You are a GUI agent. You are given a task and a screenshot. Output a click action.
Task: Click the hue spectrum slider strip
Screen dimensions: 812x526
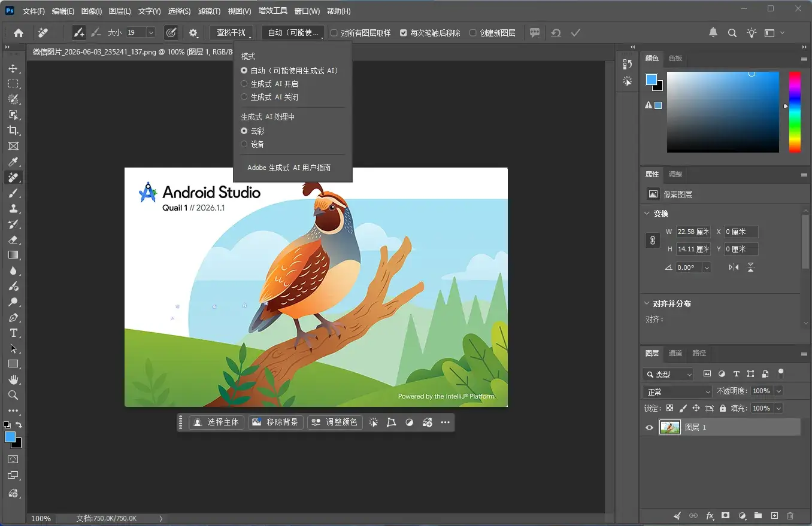(x=794, y=112)
